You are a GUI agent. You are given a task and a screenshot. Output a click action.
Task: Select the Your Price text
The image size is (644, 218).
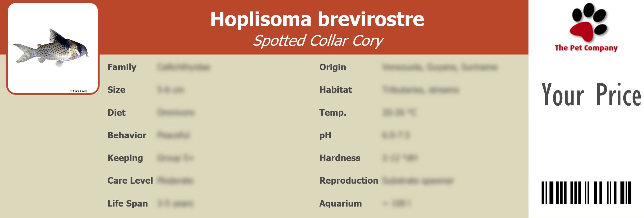click(591, 95)
